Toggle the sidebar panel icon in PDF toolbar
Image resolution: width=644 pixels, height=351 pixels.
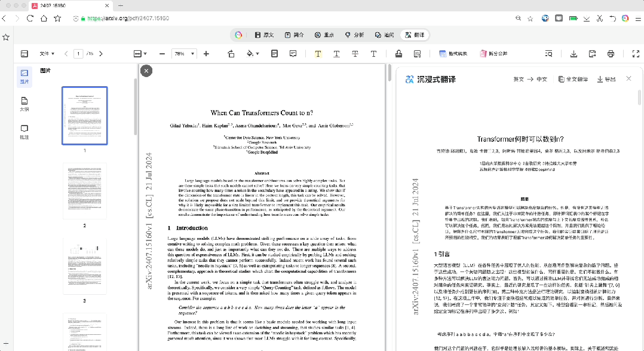[x=24, y=53]
